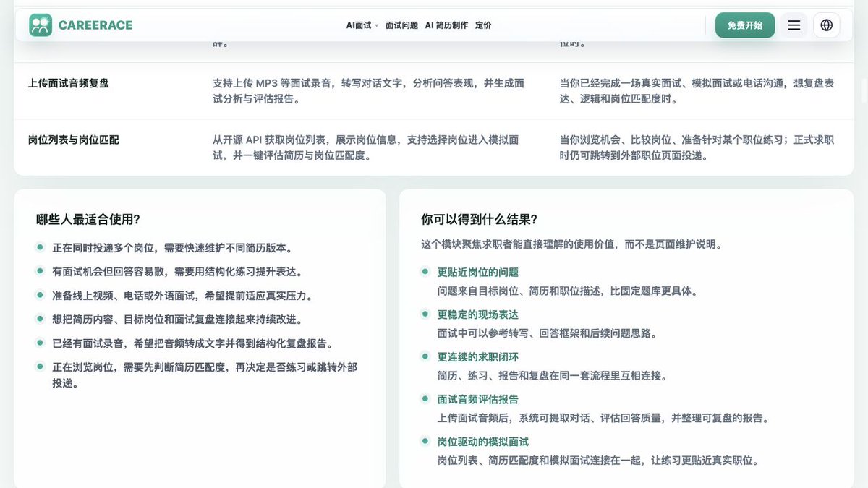Open the globe language selector
The image size is (868, 488).
pos(827,25)
